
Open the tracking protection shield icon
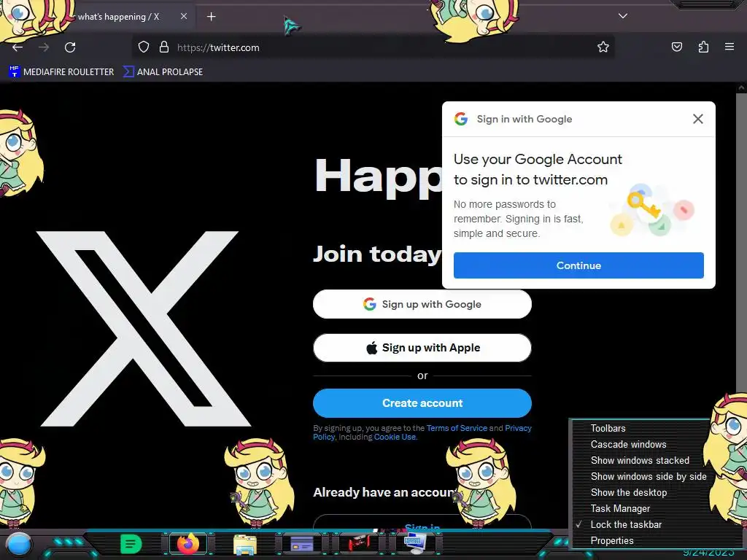[x=144, y=47]
